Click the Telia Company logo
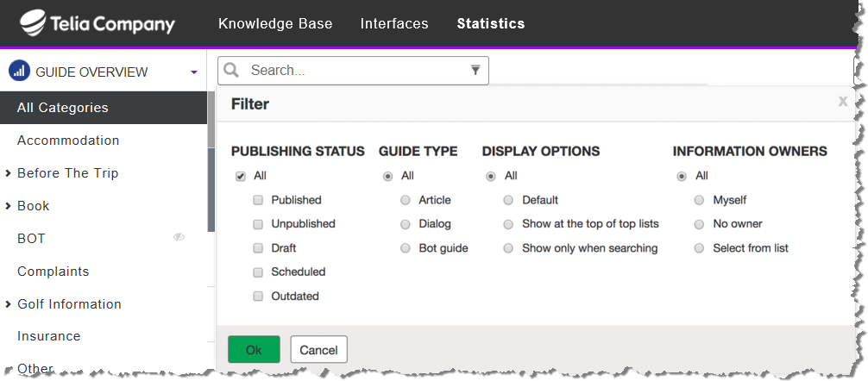The image size is (868, 381). (97, 23)
